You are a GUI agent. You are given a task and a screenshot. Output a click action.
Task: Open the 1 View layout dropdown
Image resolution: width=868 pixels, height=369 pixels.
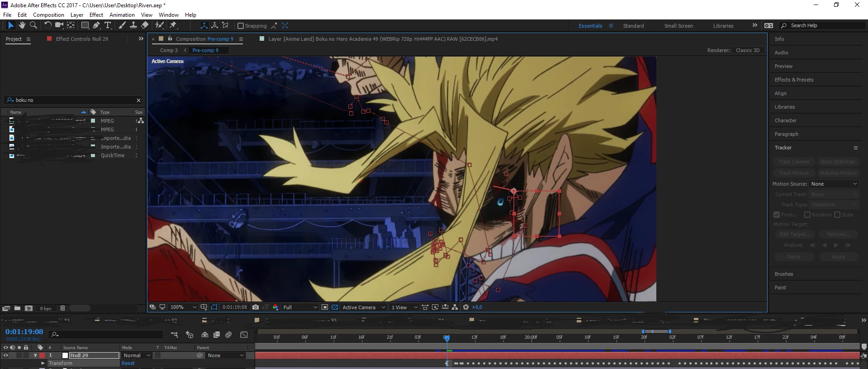tap(404, 307)
